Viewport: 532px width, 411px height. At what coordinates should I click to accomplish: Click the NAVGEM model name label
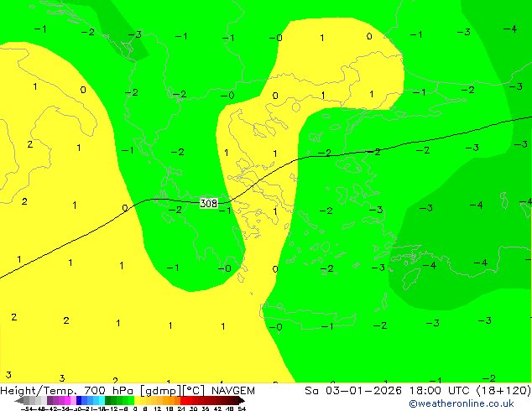pos(233,391)
